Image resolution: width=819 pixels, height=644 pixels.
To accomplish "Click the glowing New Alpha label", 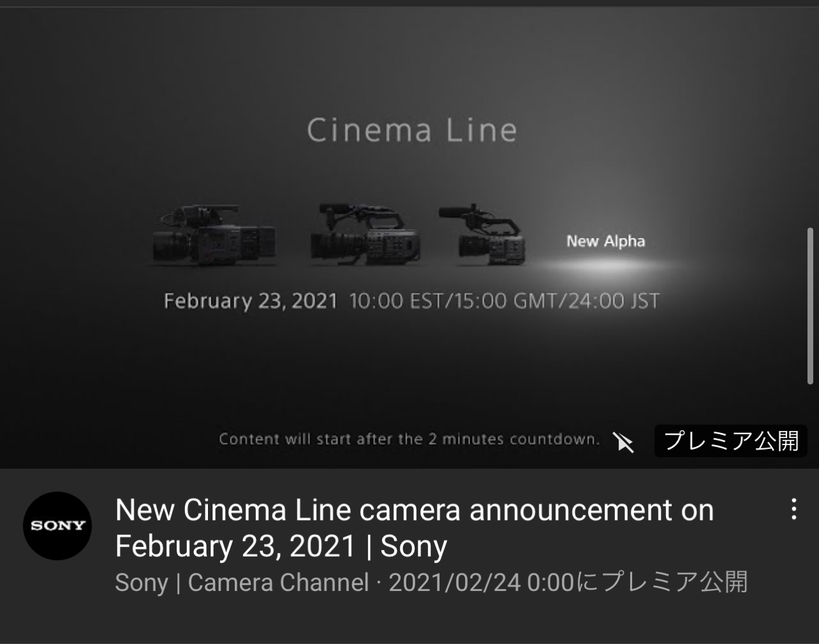I will [x=605, y=241].
